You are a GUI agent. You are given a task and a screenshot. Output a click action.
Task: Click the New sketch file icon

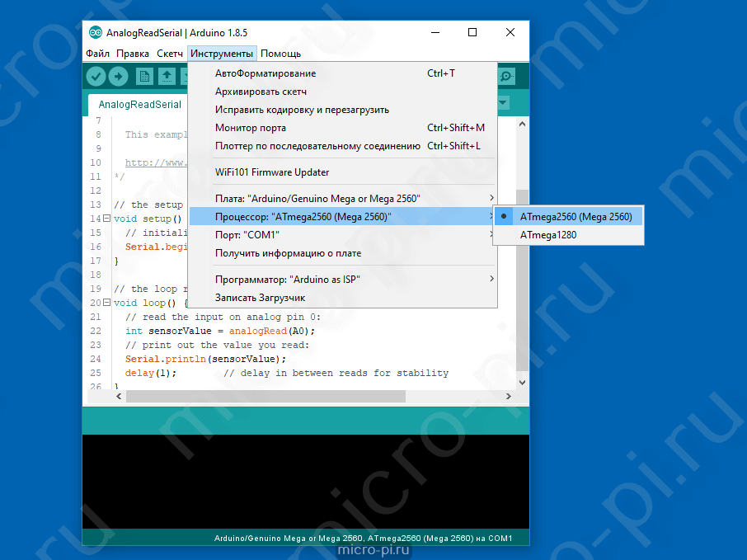coord(144,77)
